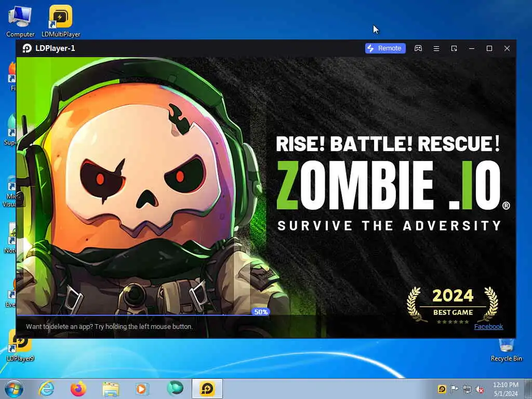Screen dimensions: 532x399
Task: Open the gamepad settings icon
Action: tap(418, 48)
